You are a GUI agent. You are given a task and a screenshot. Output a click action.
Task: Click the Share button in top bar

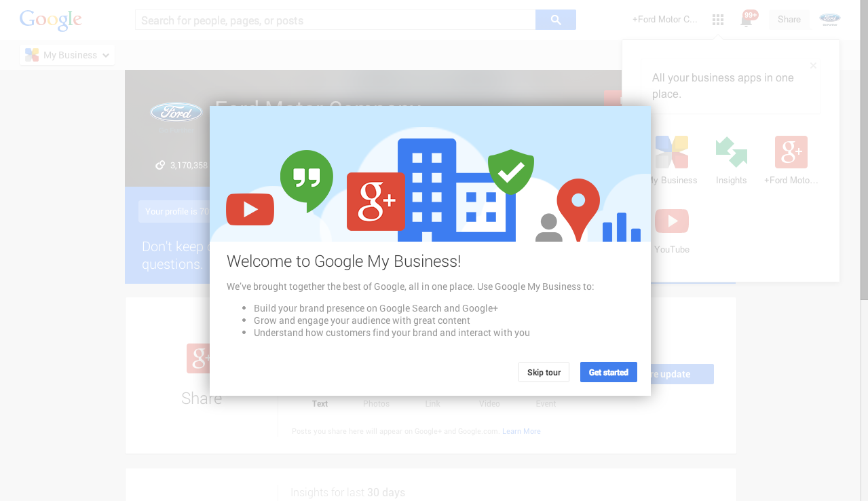coord(789,19)
